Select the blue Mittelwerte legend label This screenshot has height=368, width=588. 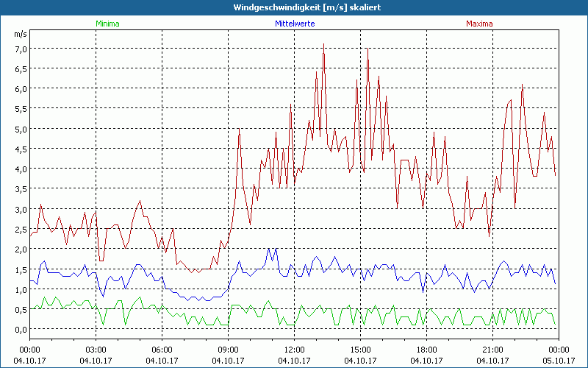coord(294,24)
